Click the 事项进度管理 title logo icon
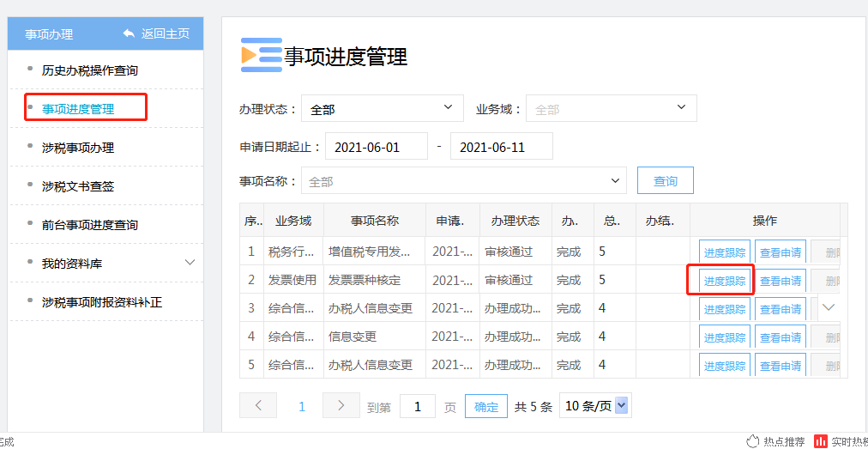 (x=261, y=55)
